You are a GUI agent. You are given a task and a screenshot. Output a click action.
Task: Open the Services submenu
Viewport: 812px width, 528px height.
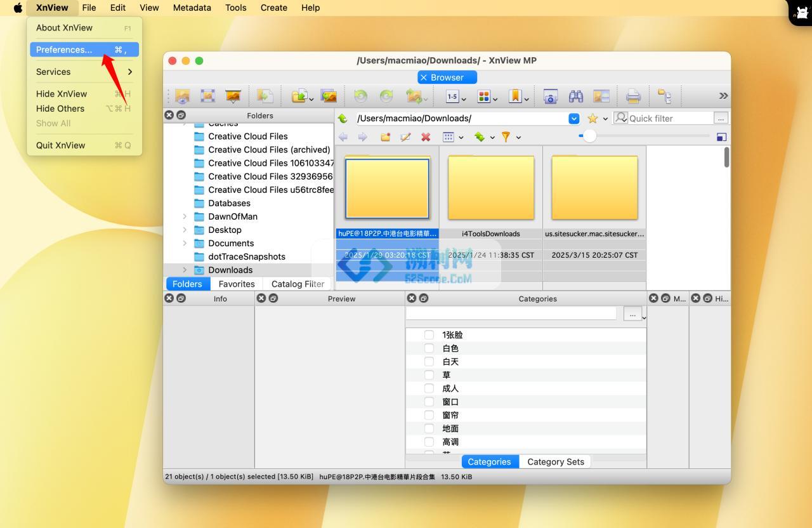[x=84, y=72]
